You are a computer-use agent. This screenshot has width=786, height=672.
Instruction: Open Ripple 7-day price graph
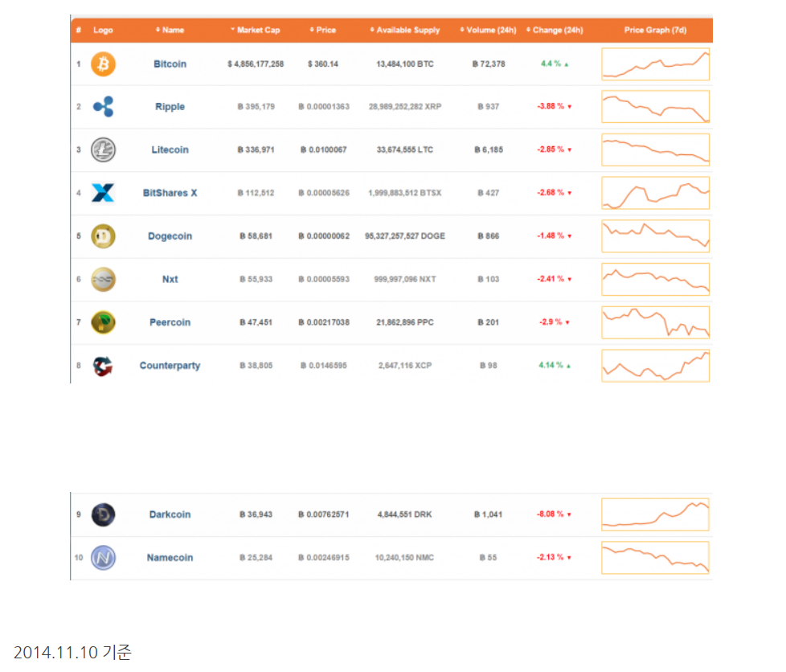point(655,107)
